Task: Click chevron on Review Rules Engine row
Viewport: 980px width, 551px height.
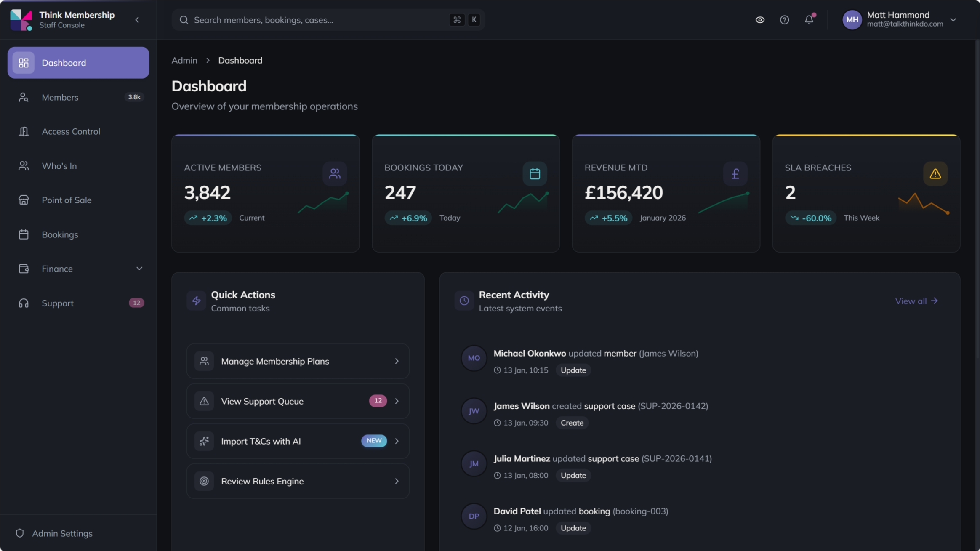Action: click(x=397, y=481)
